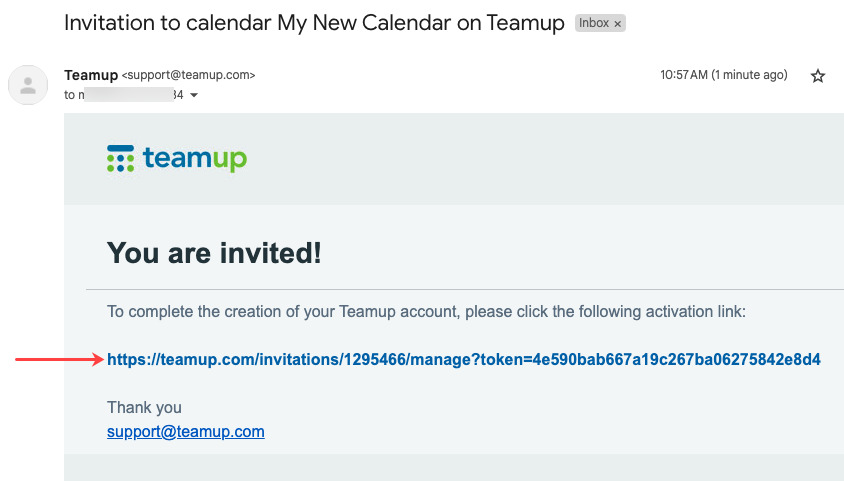Image resolution: width=844 pixels, height=481 pixels.
Task: Remove the Inbox label with its x
Action: [x=617, y=23]
